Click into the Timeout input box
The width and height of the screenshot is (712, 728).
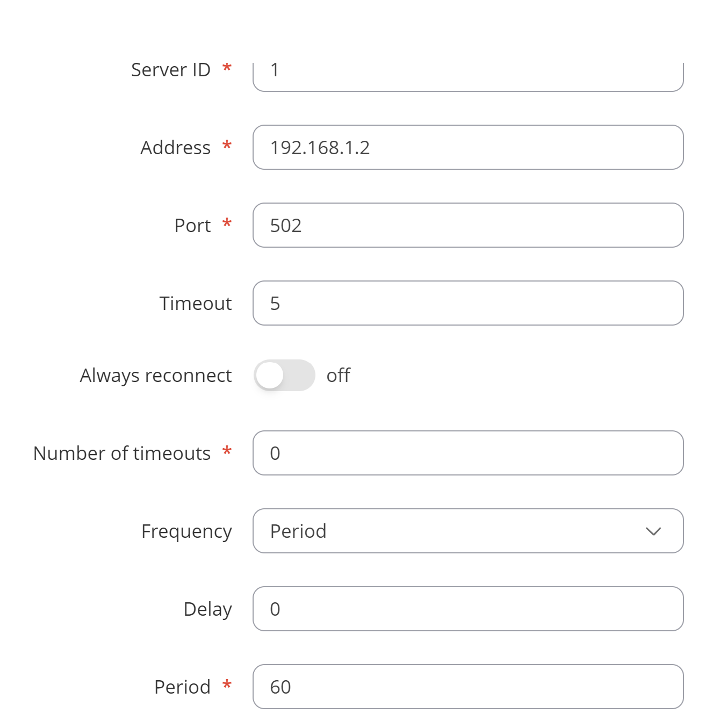coord(468,303)
